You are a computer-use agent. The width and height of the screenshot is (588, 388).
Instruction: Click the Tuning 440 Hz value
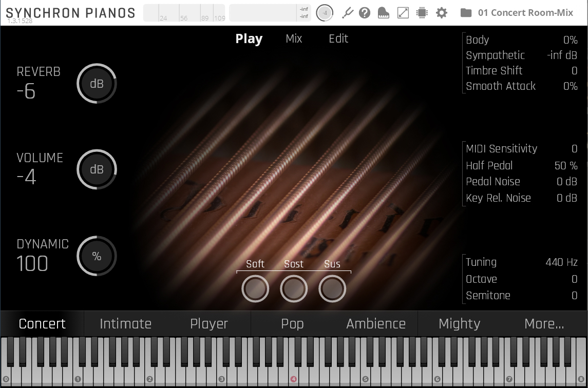561,262
